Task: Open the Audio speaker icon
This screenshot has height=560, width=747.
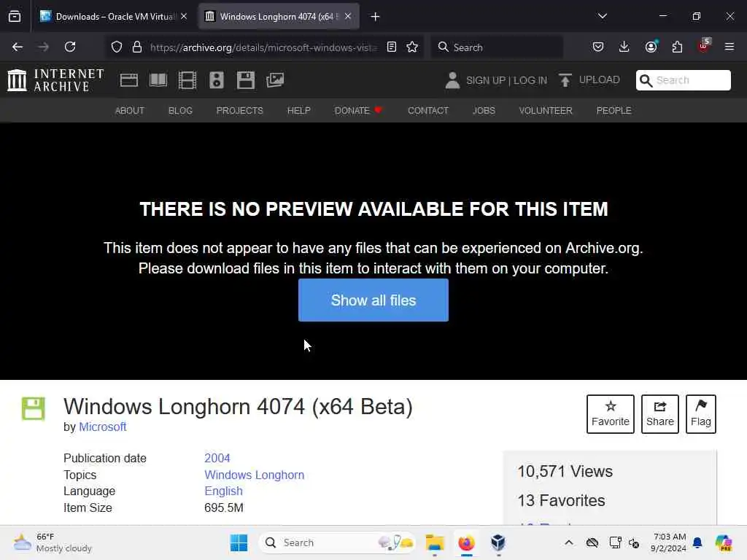Action: (216, 80)
